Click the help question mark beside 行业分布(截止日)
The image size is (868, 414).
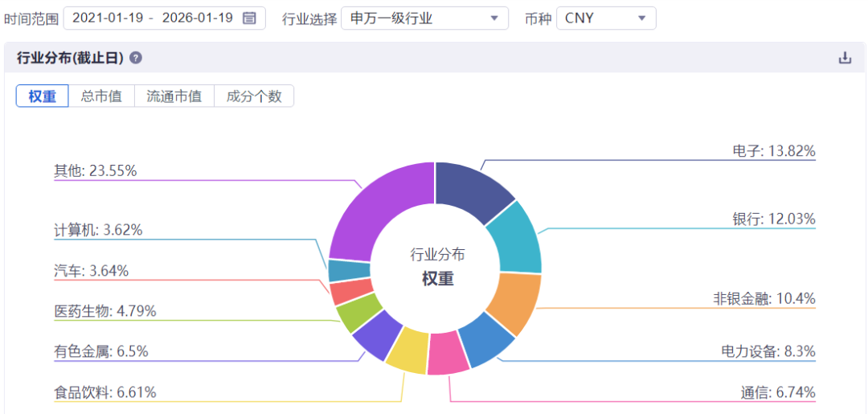[136, 58]
